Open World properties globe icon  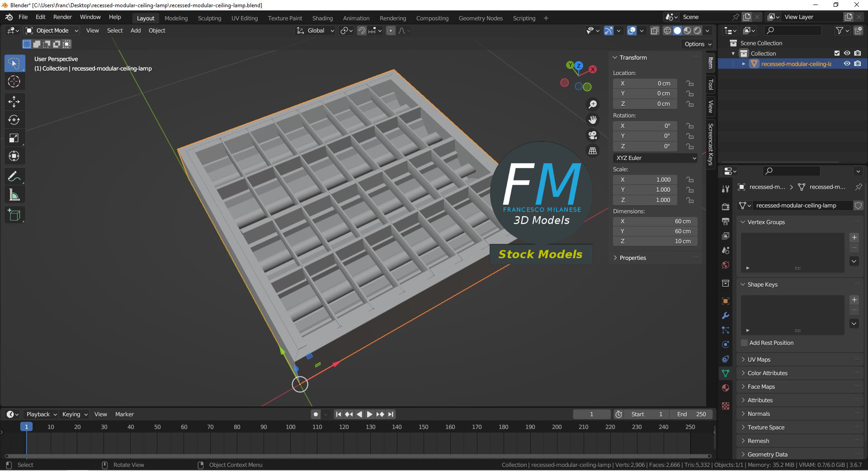(x=726, y=265)
